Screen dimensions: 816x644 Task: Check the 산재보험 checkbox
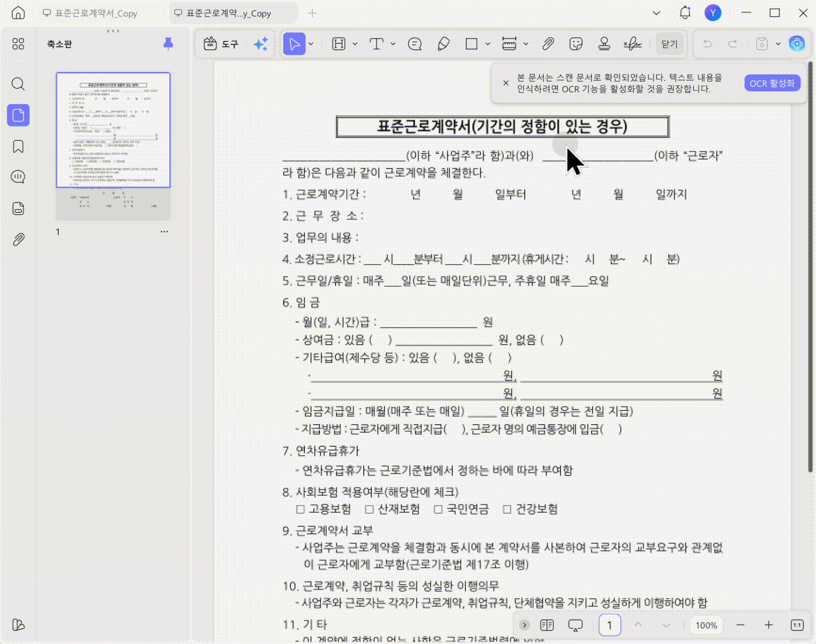pos(369,510)
